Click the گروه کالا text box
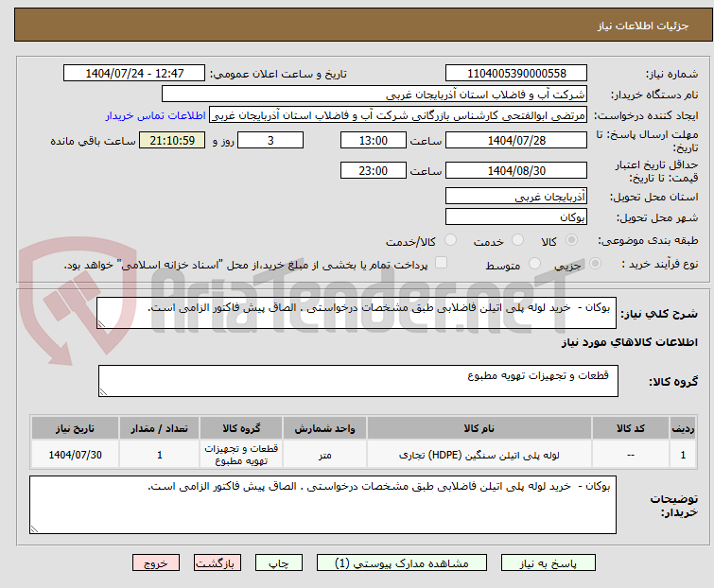 [357, 381]
